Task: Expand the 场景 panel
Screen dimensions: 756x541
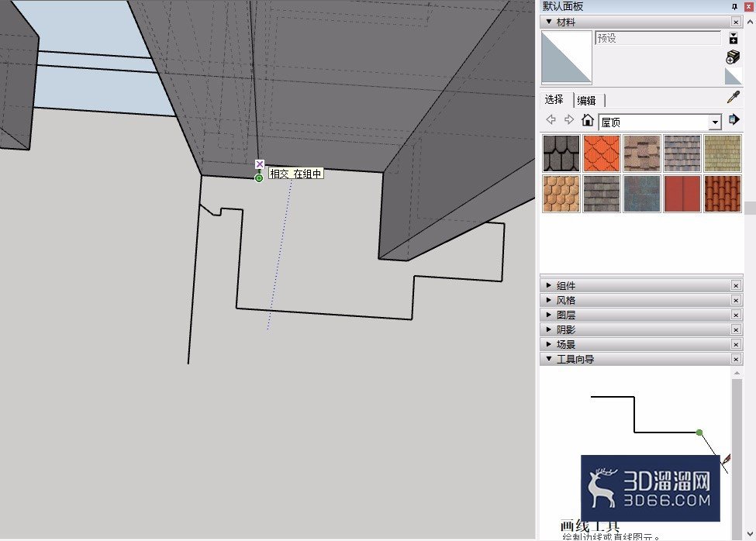Action: coord(549,344)
